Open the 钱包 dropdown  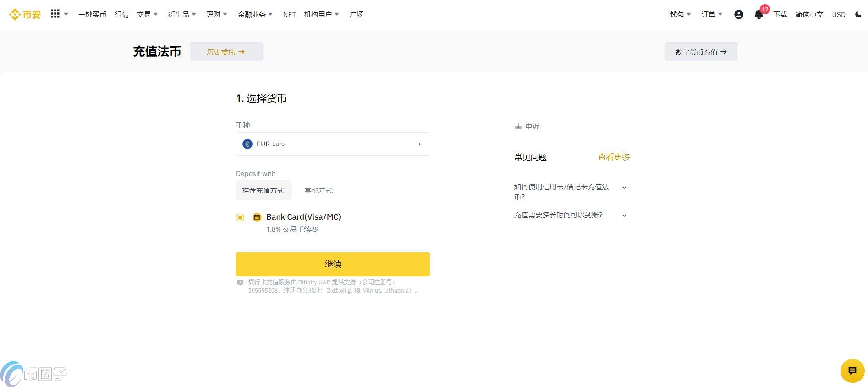(680, 15)
